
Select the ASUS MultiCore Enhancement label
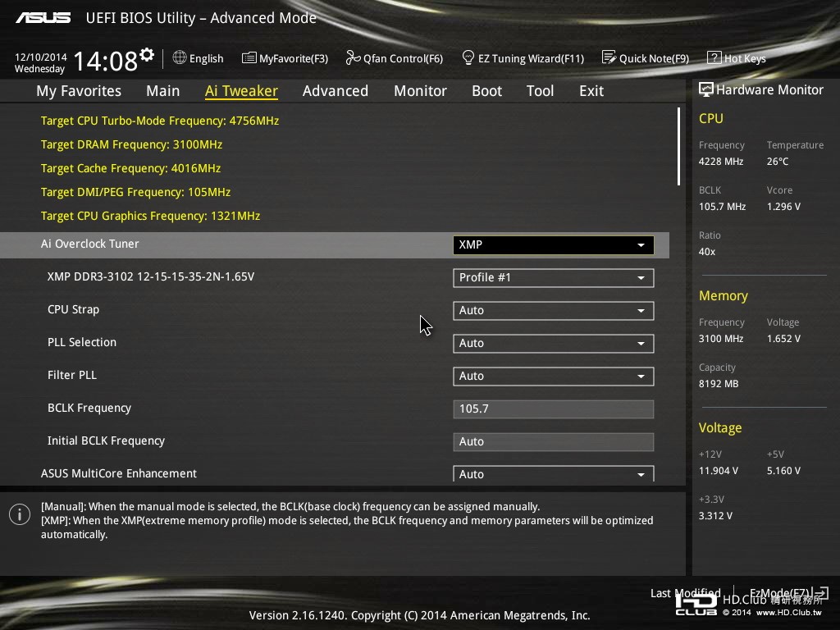click(119, 473)
